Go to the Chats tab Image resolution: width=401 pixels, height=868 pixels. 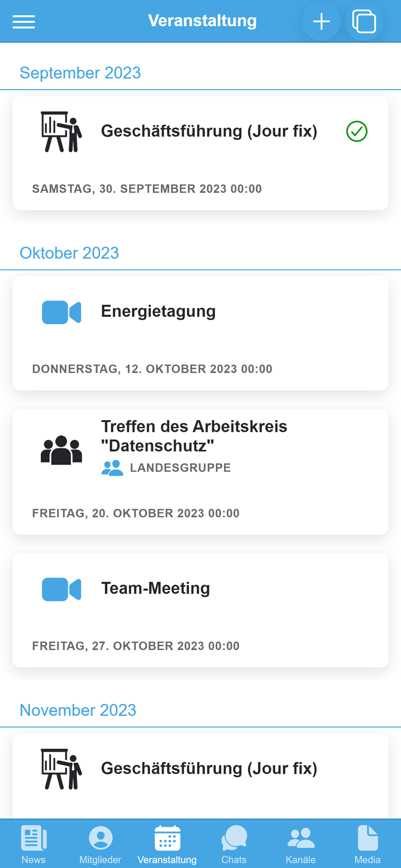click(234, 844)
